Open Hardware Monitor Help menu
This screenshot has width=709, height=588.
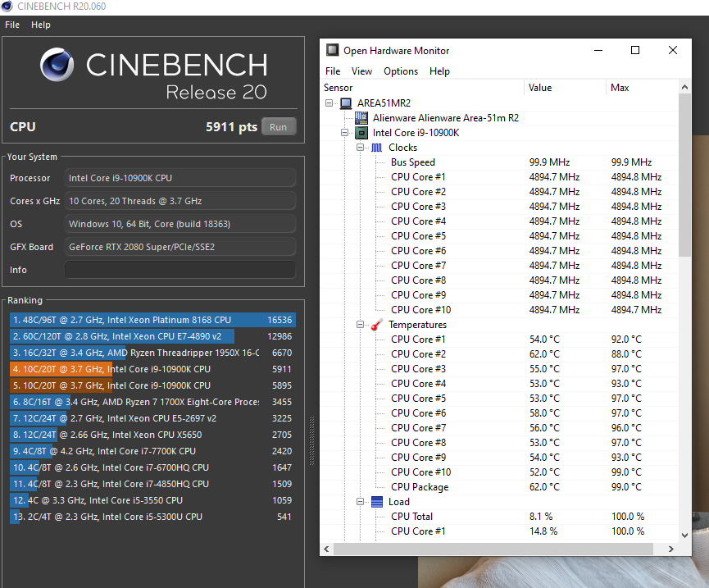coord(439,71)
